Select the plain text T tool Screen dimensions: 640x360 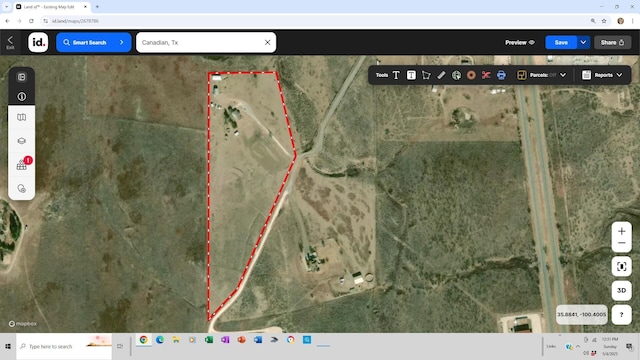[x=396, y=75]
